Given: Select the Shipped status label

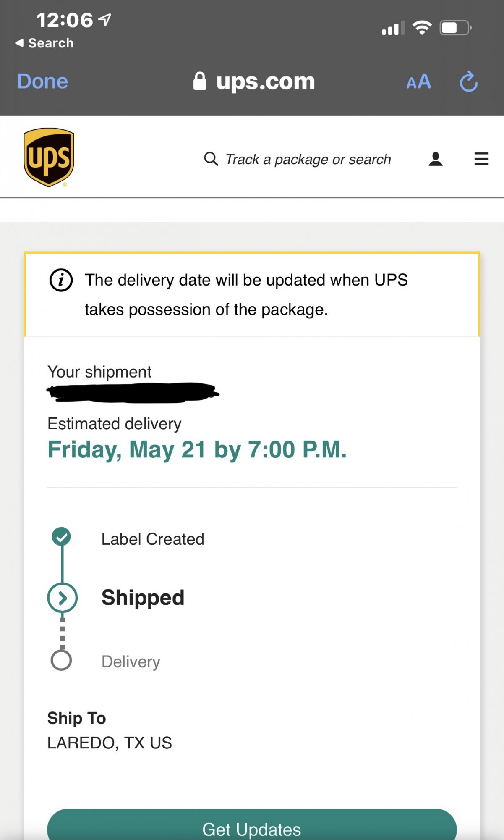Looking at the screenshot, I should 143,598.
